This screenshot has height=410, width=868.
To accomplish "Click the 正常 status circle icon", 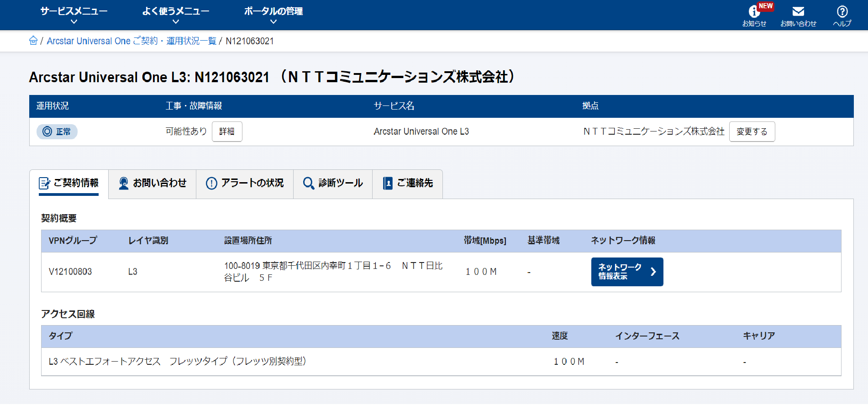I will click(x=47, y=131).
